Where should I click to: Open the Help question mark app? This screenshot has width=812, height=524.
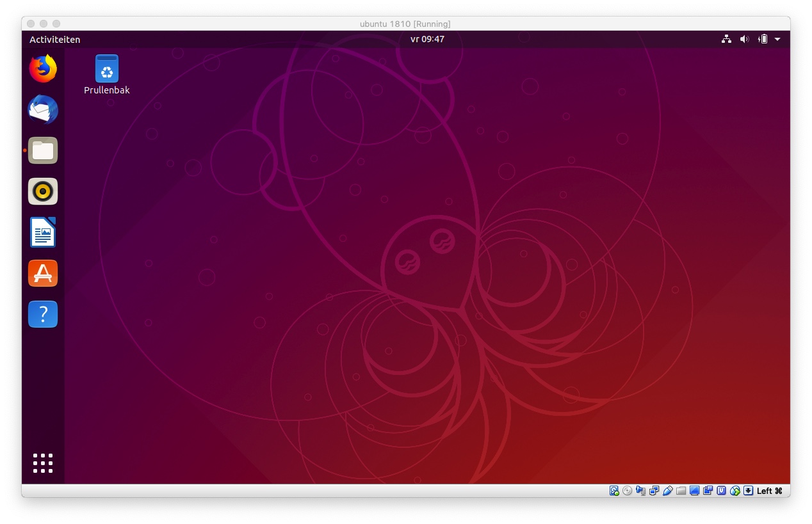(x=43, y=314)
